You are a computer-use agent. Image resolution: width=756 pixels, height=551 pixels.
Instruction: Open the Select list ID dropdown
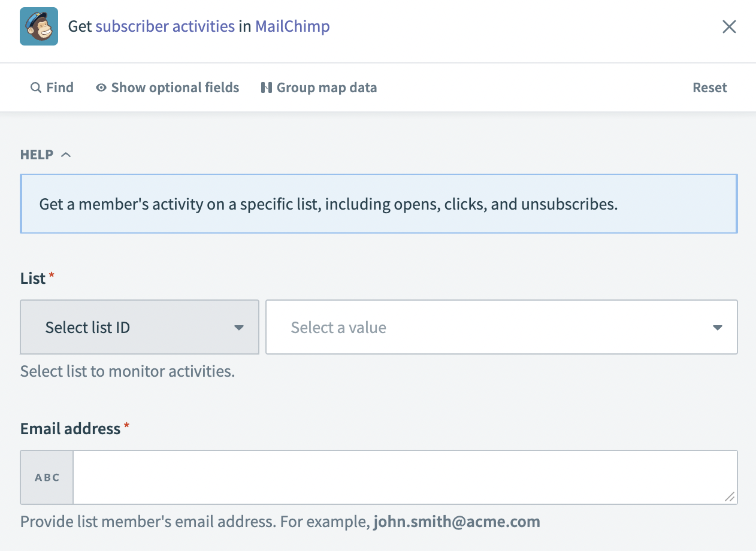point(139,327)
